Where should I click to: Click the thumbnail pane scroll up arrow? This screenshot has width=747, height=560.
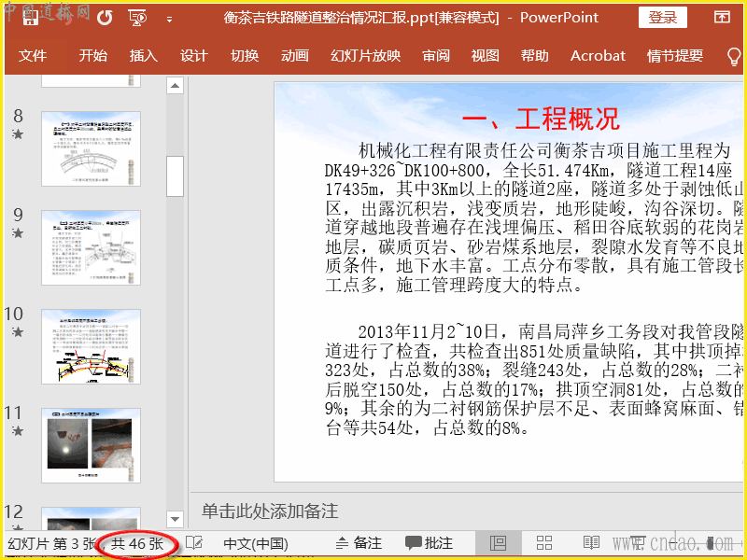pyautogui.click(x=175, y=86)
